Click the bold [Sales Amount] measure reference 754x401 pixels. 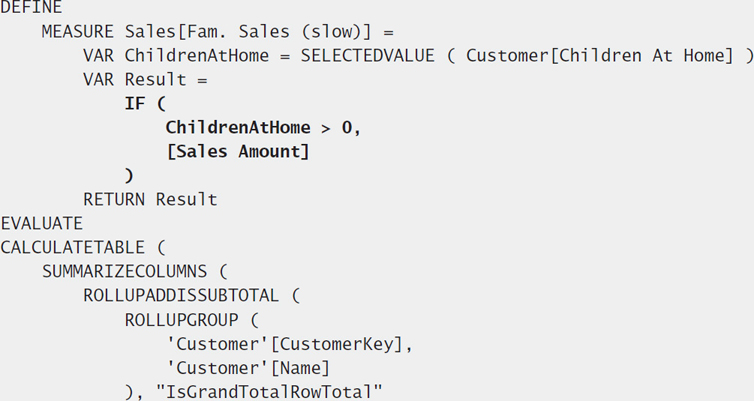[238, 152]
